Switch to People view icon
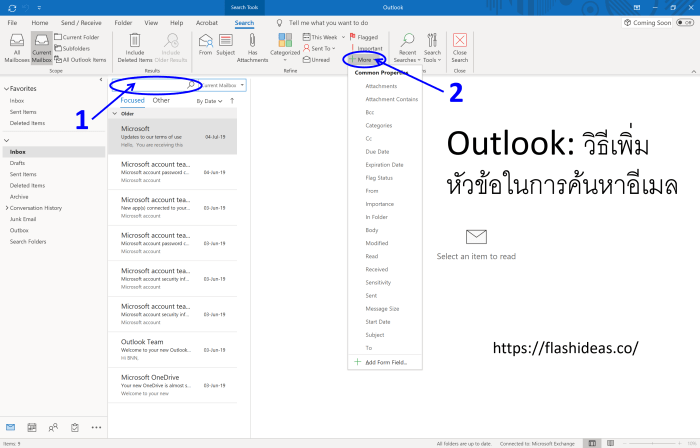Image resolution: width=700 pixels, height=448 pixels. [53, 427]
